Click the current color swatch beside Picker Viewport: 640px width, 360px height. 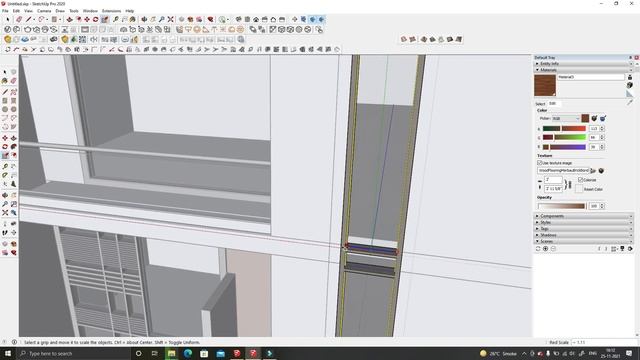coord(585,118)
